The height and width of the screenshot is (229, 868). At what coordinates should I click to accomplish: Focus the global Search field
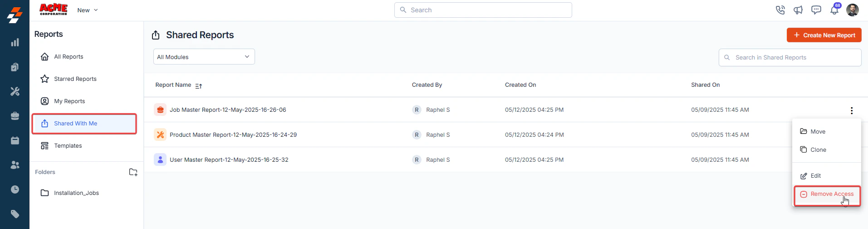coord(483,10)
